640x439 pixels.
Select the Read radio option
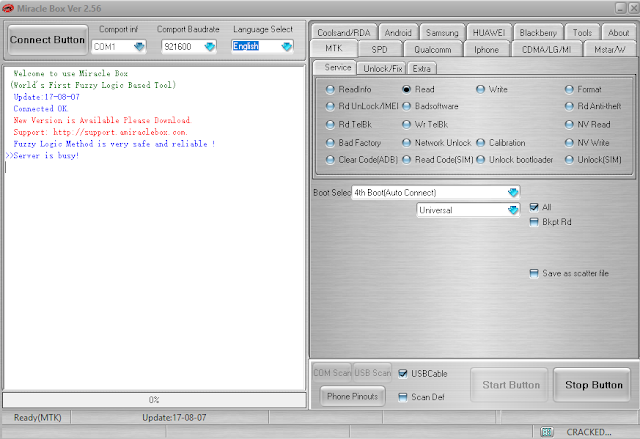418,89
